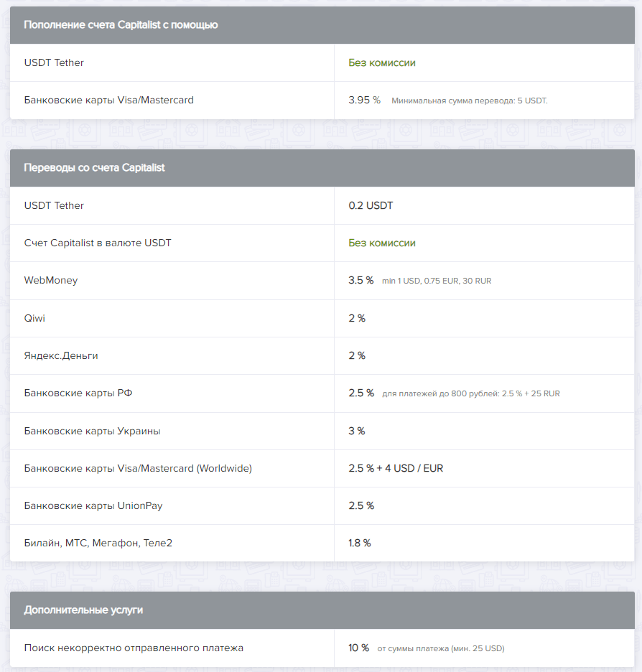Click the 'Пополнение счета Capitalist с помощью' header
Image resolution: width=642 pixels, height=672 pixels.
point(322,25)
